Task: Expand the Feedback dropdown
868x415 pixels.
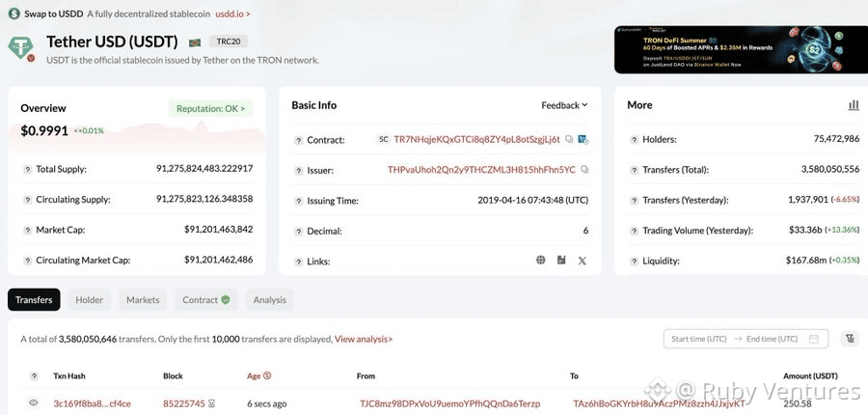Action: pos(564,105)
